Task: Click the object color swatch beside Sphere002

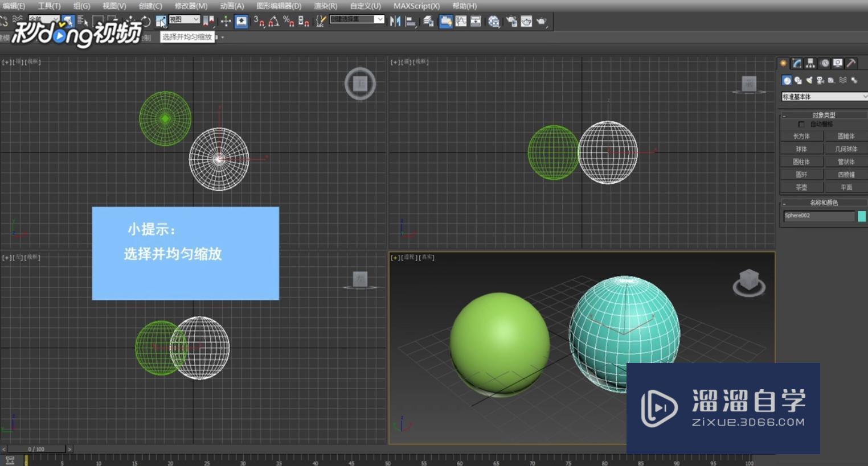Action: [x=862, y=216]
